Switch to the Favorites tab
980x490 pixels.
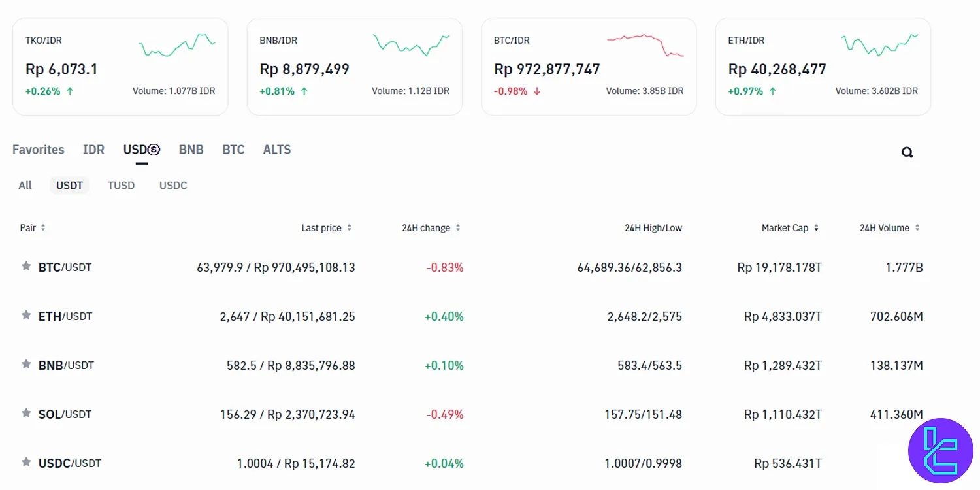tap(39, 150)
